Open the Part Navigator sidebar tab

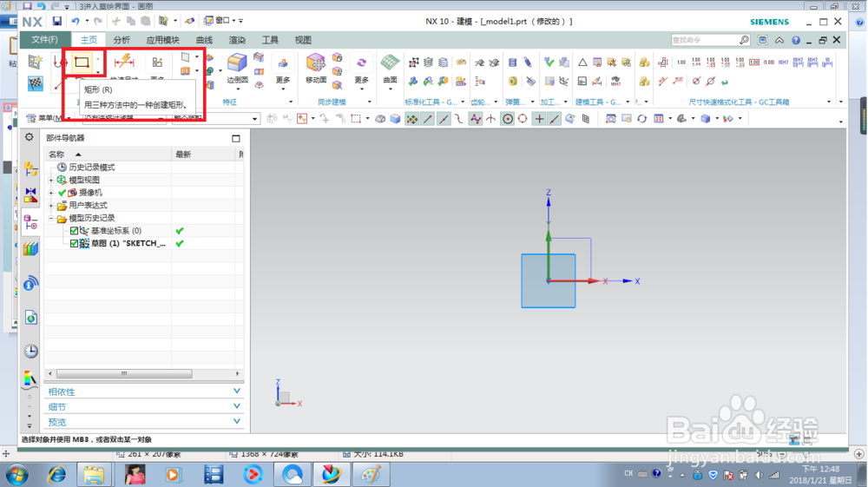coord(31,222)
